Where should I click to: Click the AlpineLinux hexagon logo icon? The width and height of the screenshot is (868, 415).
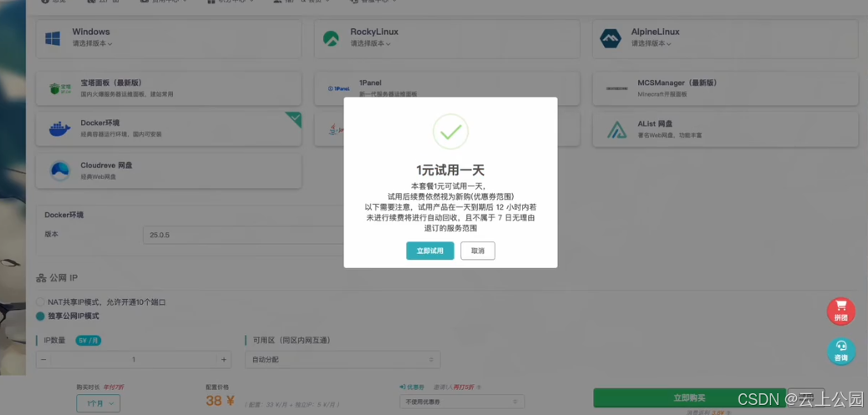click(611, 38)
